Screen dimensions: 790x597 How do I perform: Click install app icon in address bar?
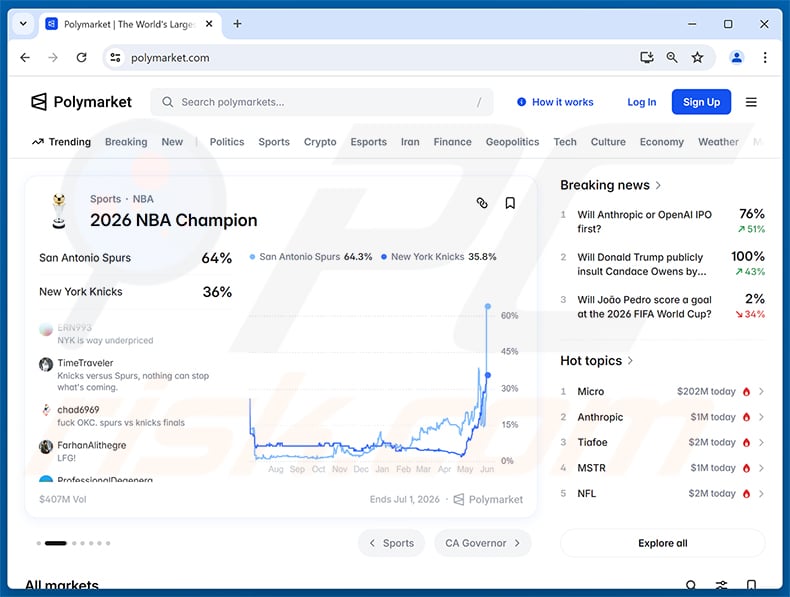pyautogui.click(x=647, y=57)
